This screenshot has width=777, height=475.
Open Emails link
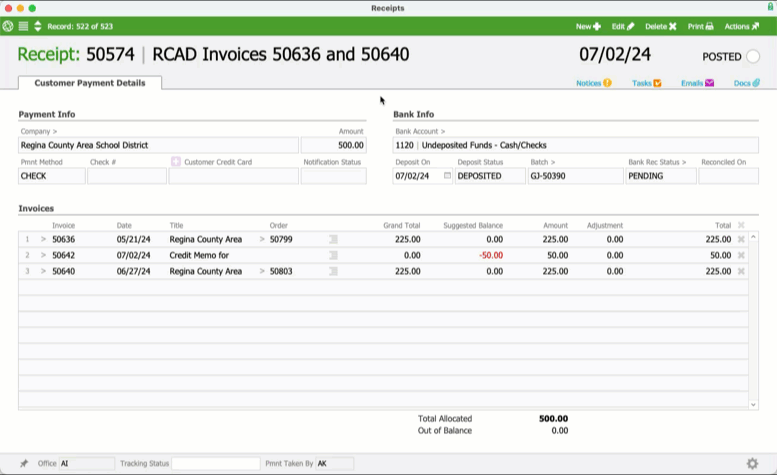[x=697, y=83]
